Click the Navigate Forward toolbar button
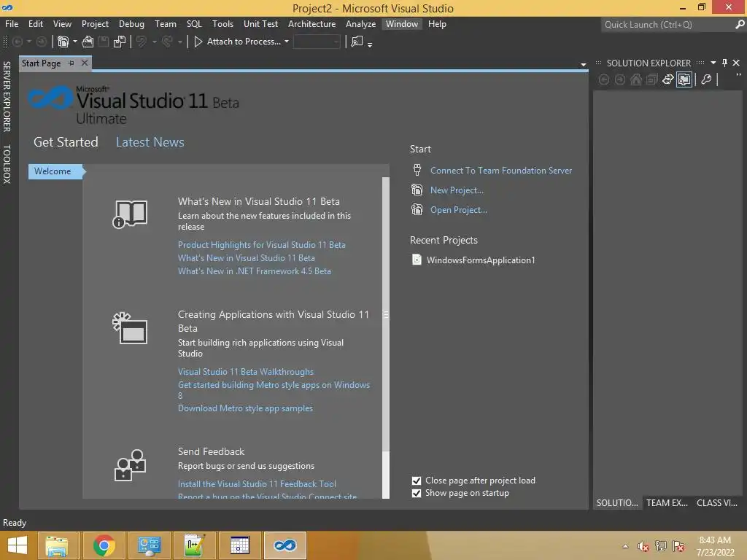This screenshot has height=560, width=747. (x=42, y=42)
